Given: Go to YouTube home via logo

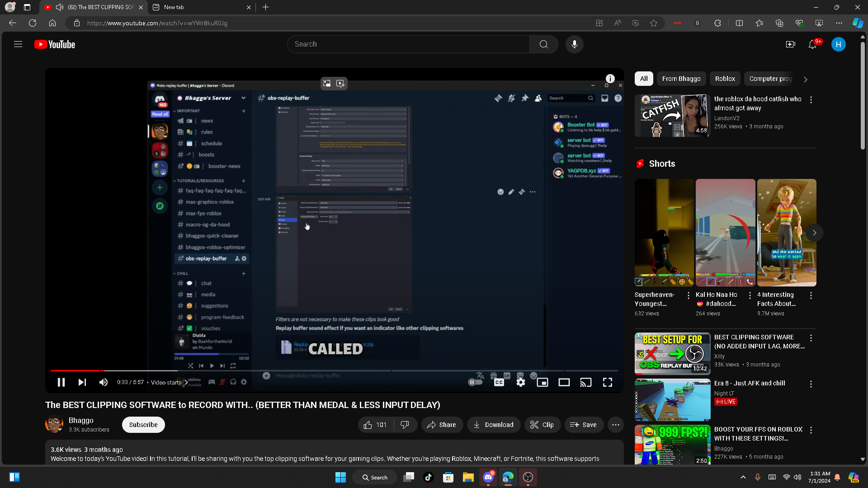Looking at the screenshot, I should (x=55, y=44).
